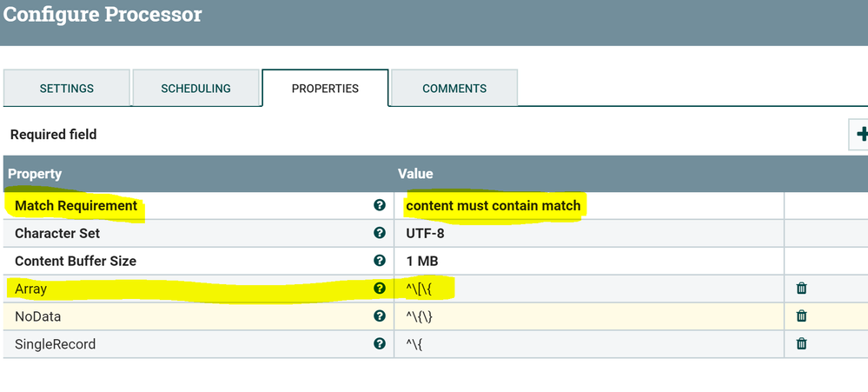Image resolution: width=868 pixels, height=392 pixels.
Task: Click help icon for NoData property
Action: tap(379, 316)
